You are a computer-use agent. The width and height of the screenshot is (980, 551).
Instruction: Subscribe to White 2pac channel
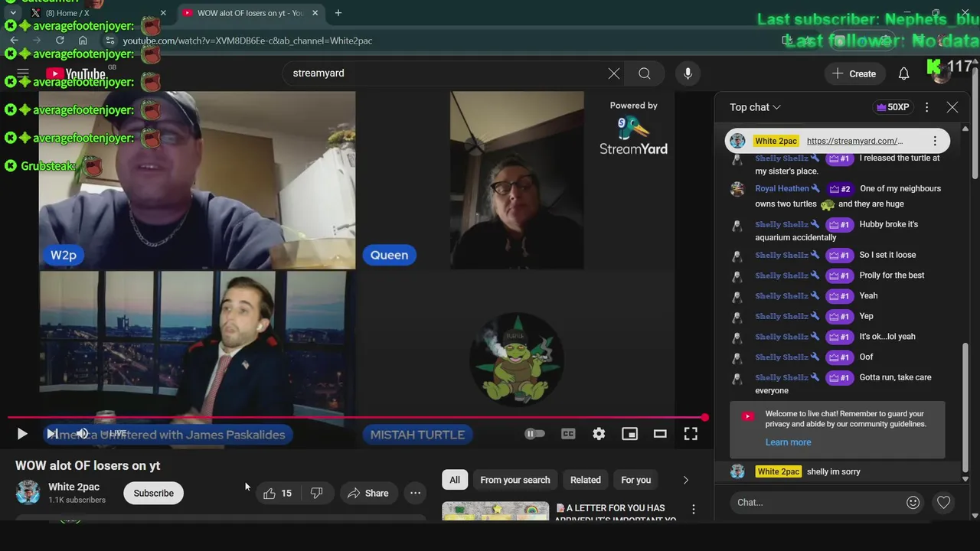pos(153,494)
